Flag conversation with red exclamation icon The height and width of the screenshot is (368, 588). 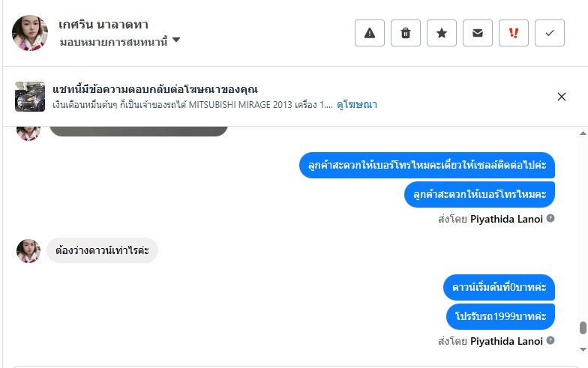(514, 33)
